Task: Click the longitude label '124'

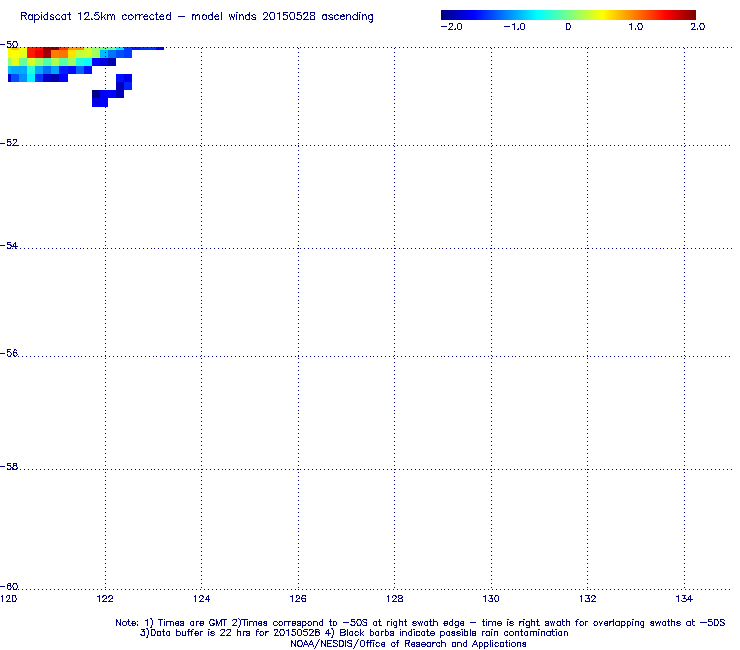Action: tap(202, 599)
